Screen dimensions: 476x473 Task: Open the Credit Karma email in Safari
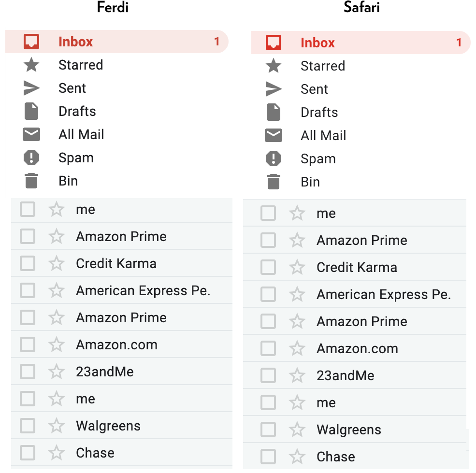(x=357, y=267)
